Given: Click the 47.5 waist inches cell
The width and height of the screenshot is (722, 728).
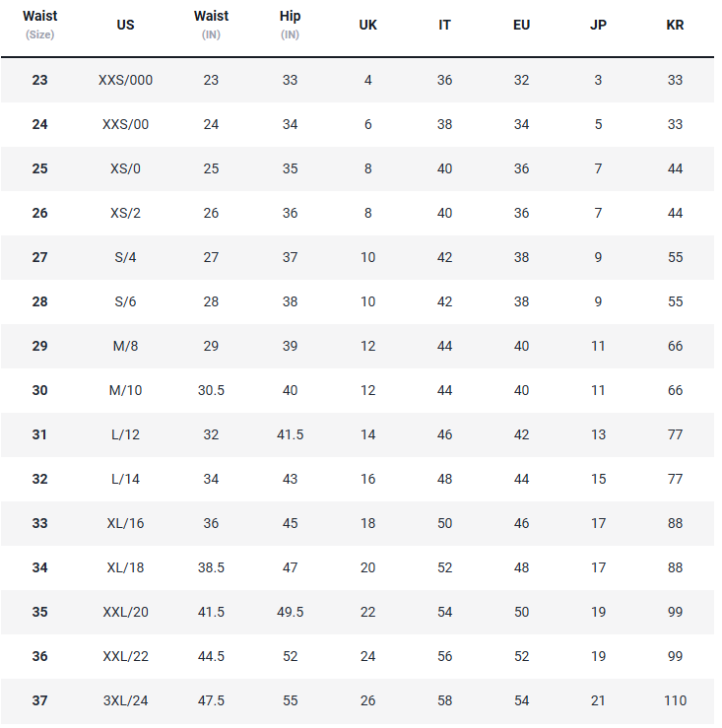Looking at the screenshot, I should pos(211,700).
